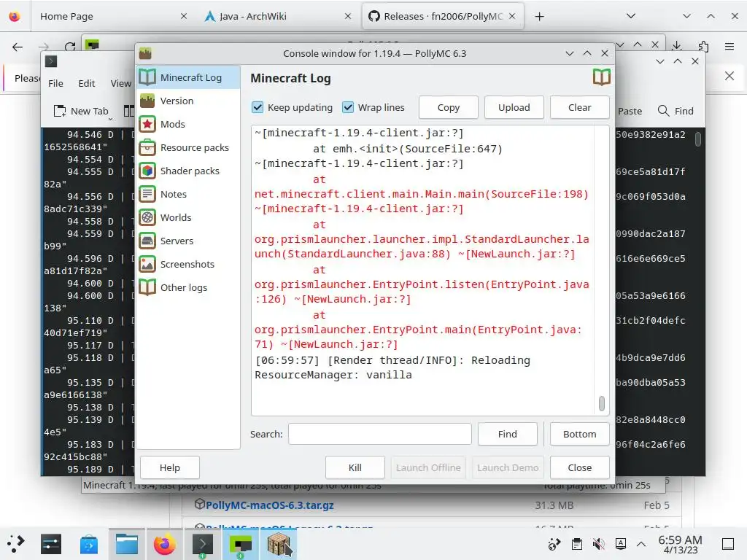Click the Find button beside Search
This screenshot has width=747, height=560.
tap(508, 435)
